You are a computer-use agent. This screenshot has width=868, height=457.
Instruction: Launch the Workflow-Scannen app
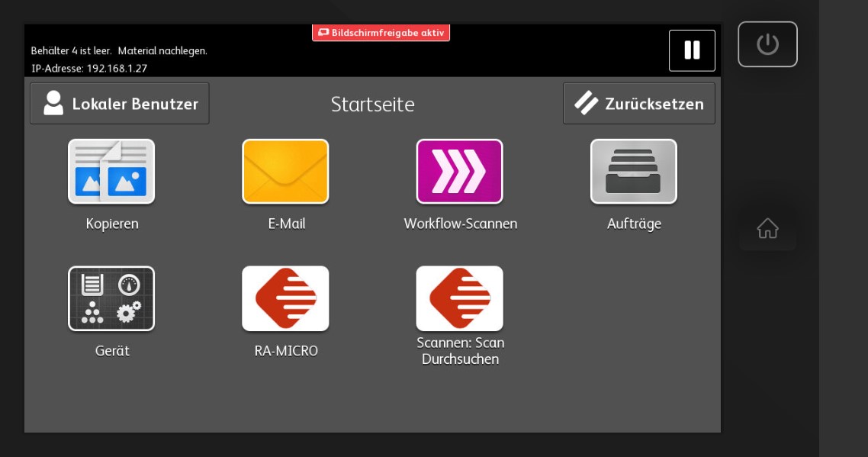tap(459, 171)
